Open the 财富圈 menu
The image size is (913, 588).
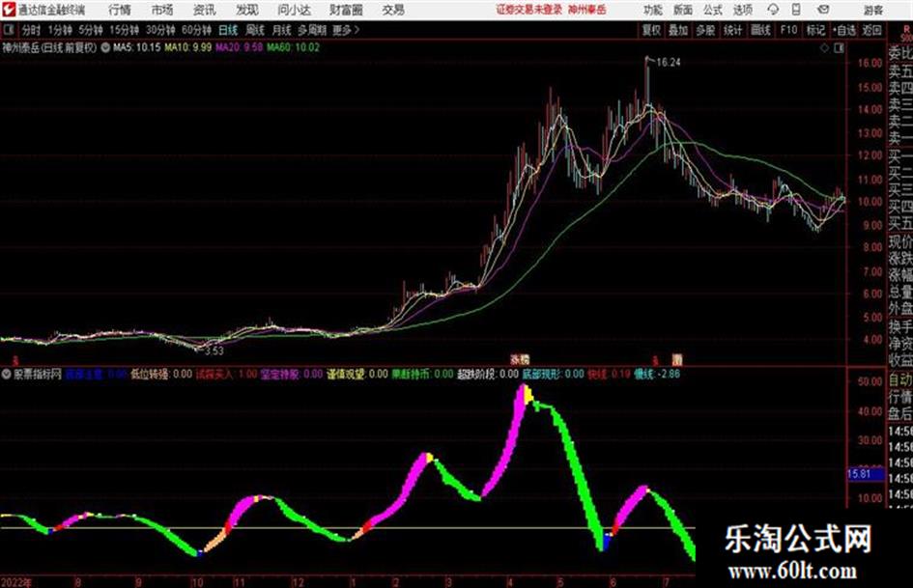346,10
